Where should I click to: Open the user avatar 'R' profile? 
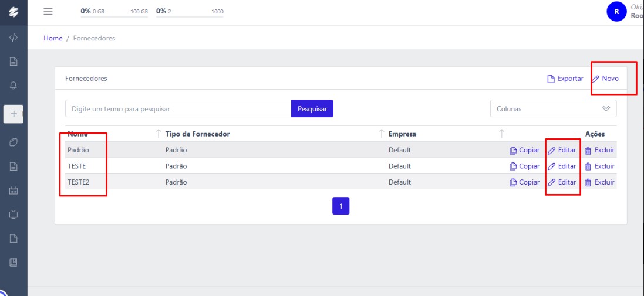[616, 11]
